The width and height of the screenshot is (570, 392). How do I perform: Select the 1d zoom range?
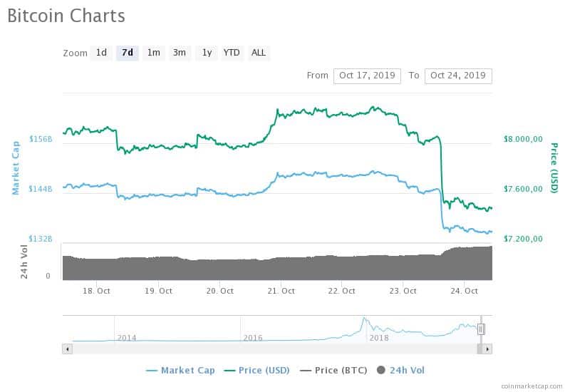pos(101,53)
